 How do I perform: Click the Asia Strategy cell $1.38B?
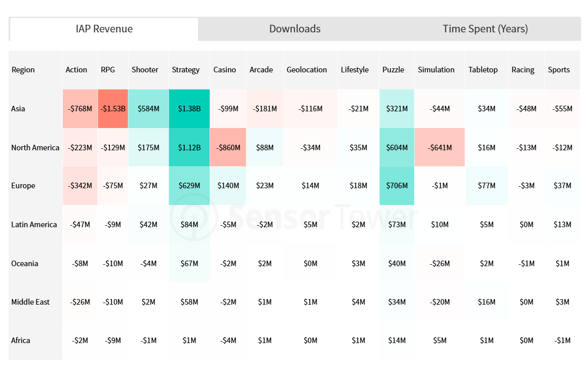189,109
